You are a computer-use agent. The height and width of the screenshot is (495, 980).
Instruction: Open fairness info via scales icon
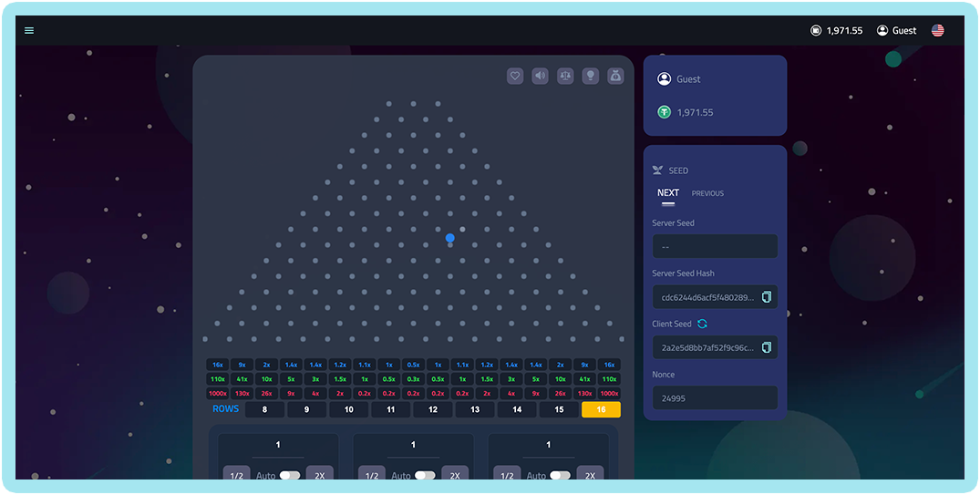point(565,77)
